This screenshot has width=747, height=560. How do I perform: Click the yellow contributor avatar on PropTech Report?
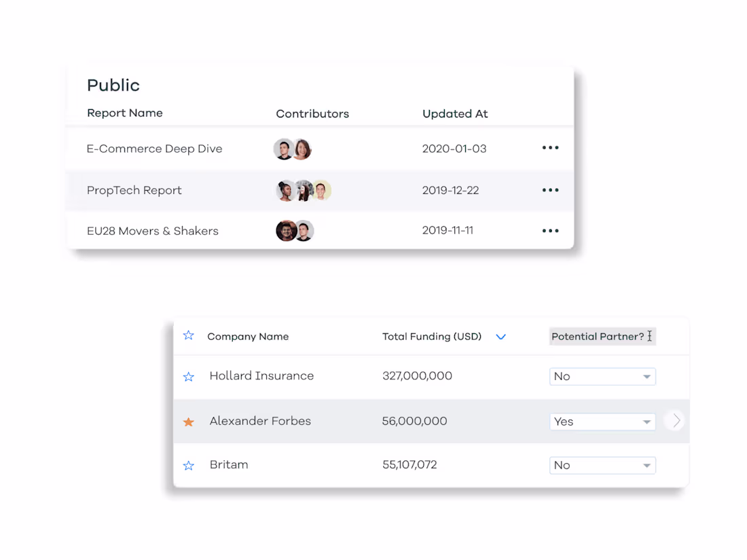pos(322,191)
